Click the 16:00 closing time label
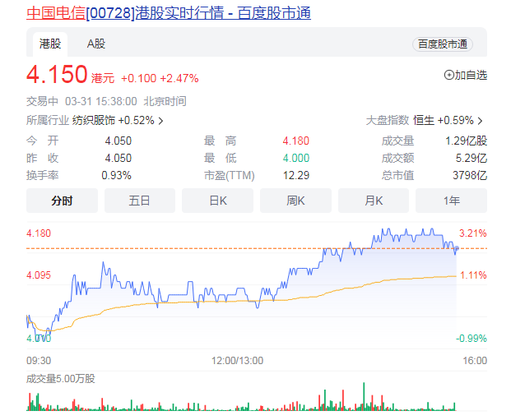Viewport: 511px width, 420px height. tap(474, 360)
